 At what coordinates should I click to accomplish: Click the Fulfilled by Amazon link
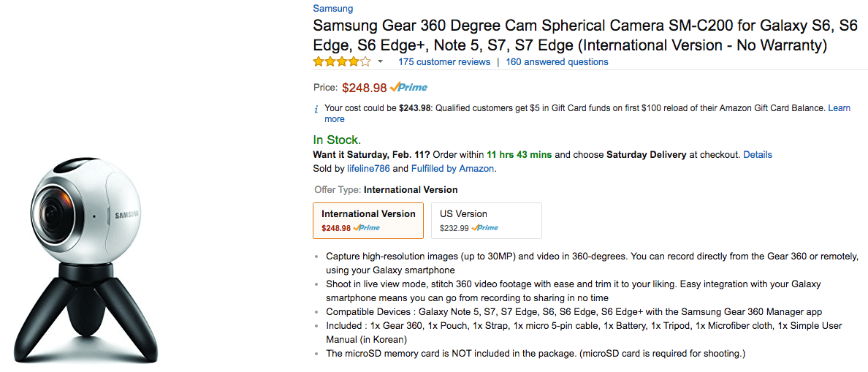[x=453, y=169]
